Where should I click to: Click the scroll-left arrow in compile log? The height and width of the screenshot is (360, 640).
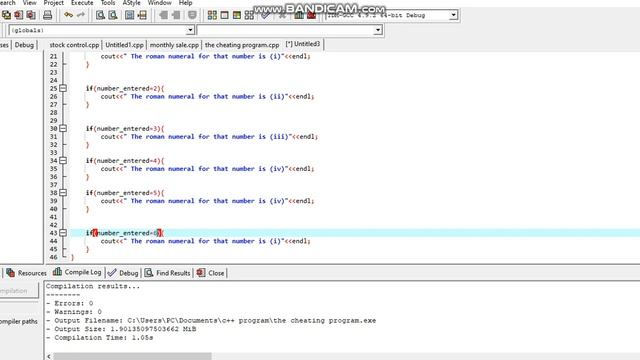[x=49, y=356]
